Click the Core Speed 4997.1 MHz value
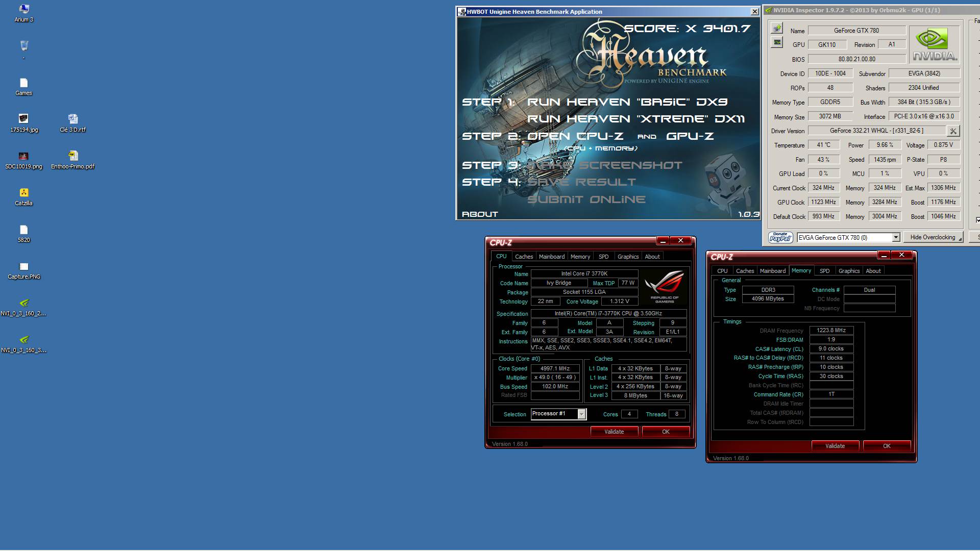Viewport: 980px width, 551px height. pyautogui.click(x=555, y=368)
